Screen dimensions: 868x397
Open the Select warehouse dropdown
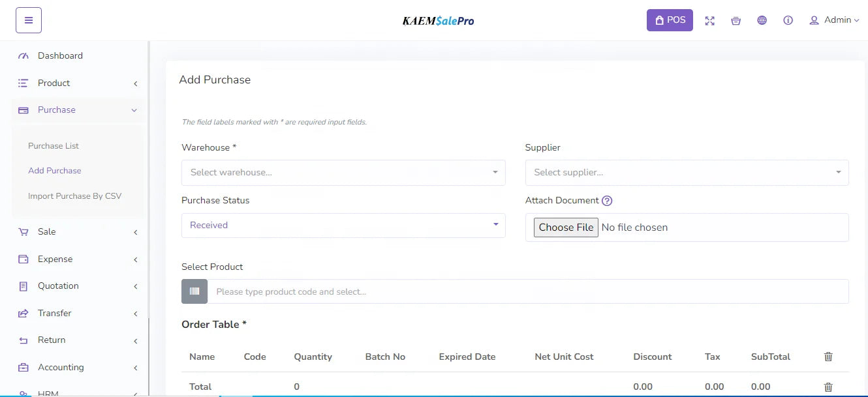point(343,173)
